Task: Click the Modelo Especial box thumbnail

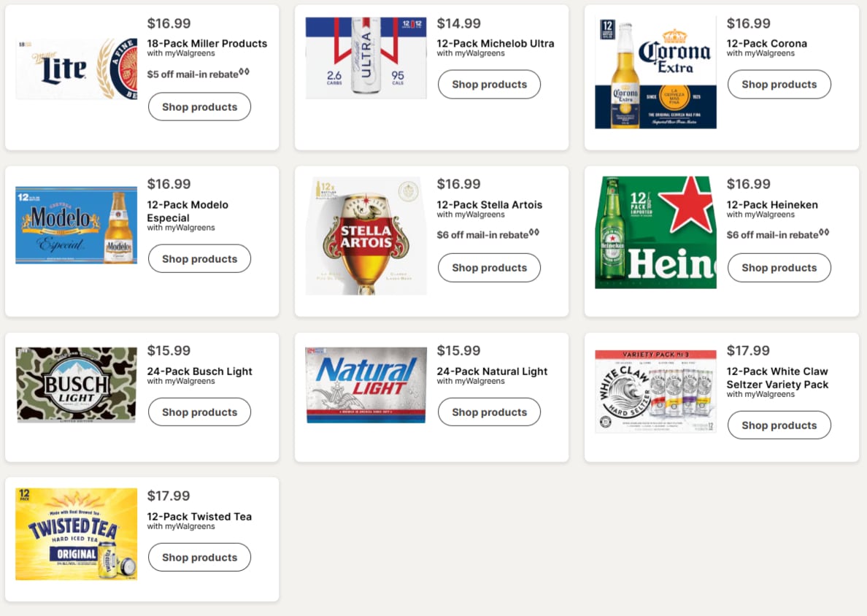Action: pos(77,225)
